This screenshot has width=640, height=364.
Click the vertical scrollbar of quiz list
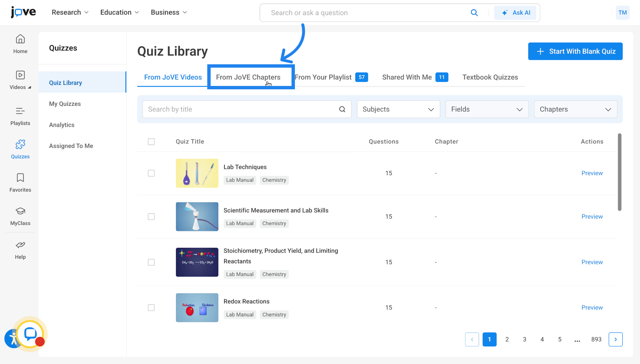tap(619, 172)
